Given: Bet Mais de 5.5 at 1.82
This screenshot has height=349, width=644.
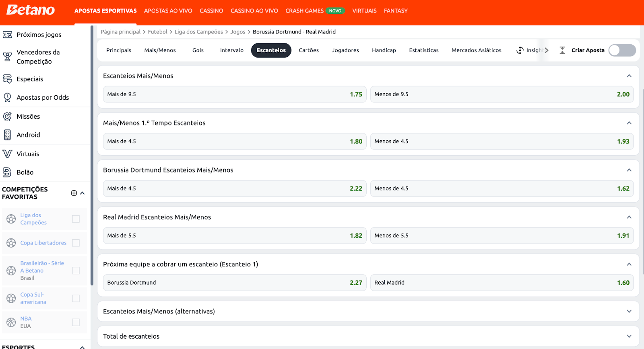Looking at the screenshot, I should [x=235, y=235].
